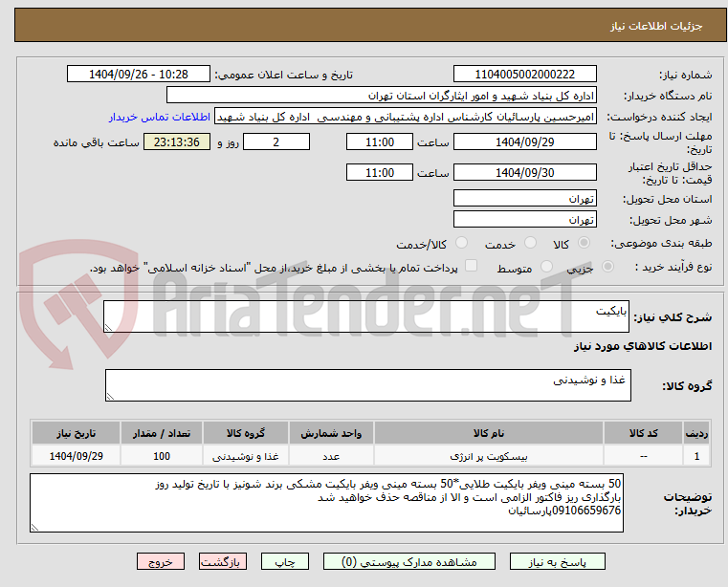The width and height of the screenshot is (728, 587).
Task: Click the جزئیات اطلاعات نیاز page title
Action: pos(655,26)
